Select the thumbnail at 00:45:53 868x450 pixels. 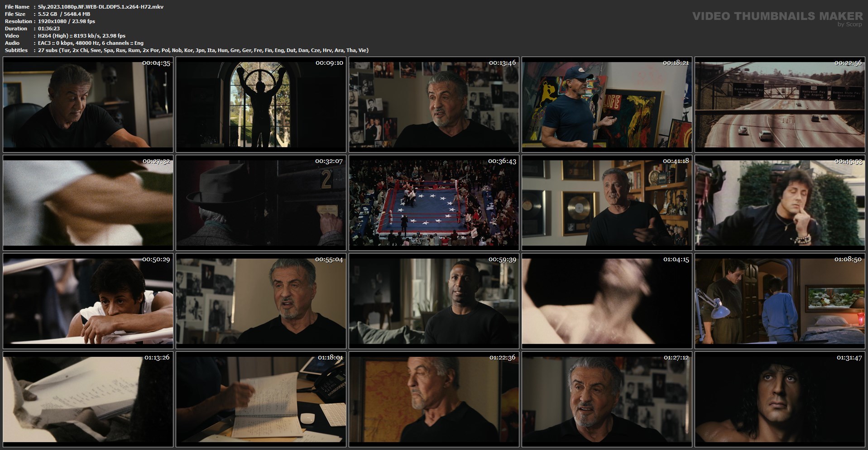point(780,203)
